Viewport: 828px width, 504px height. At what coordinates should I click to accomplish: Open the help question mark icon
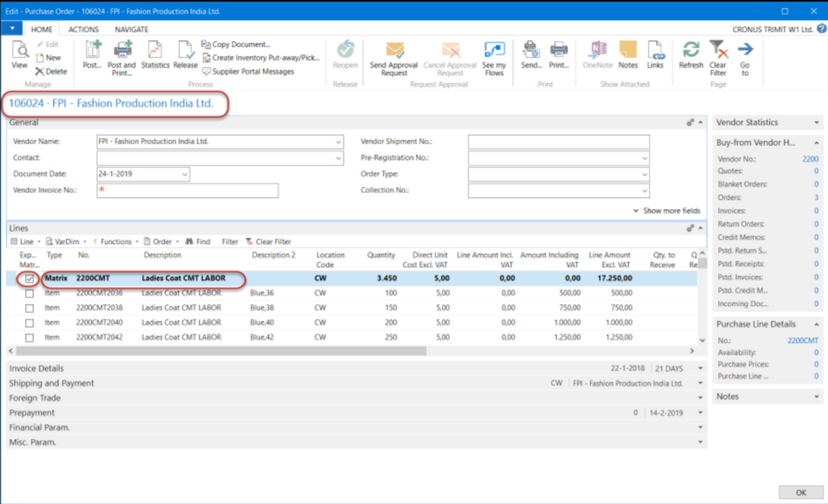pyautogui.click(x=822, y=29)
